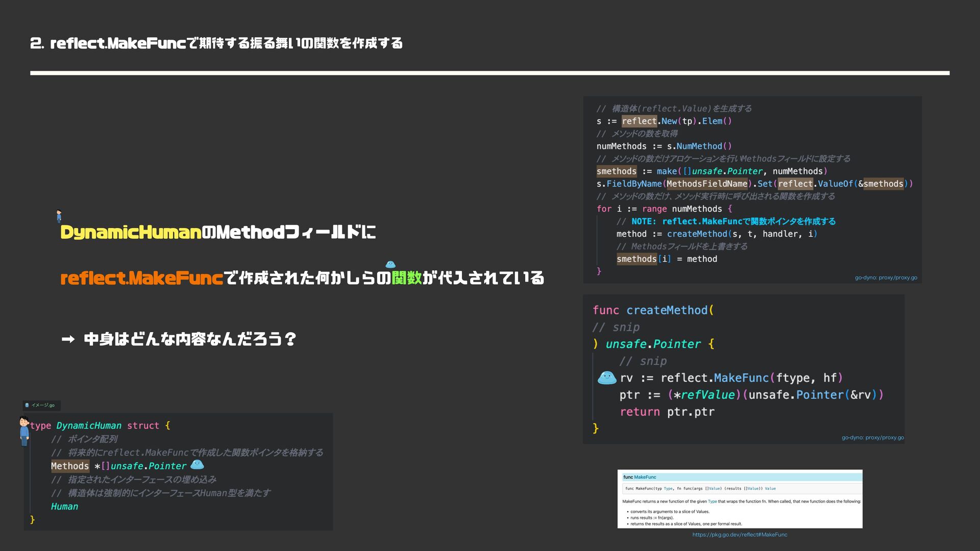Click the slide title about reflect.MakeFunc

[x=216, y=43]
